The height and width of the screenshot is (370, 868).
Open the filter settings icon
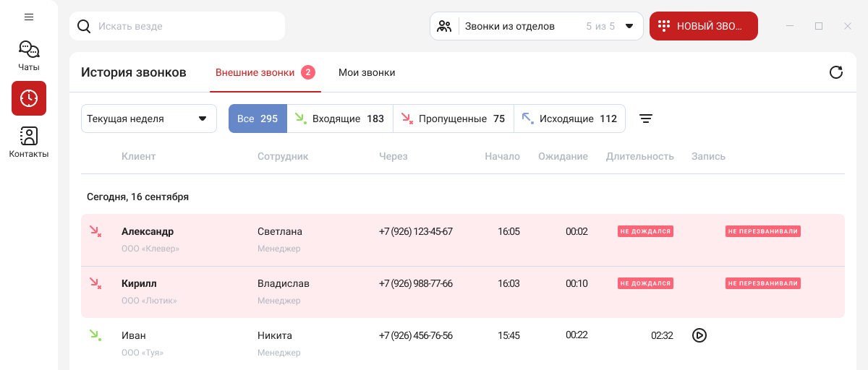click(646, 119)
